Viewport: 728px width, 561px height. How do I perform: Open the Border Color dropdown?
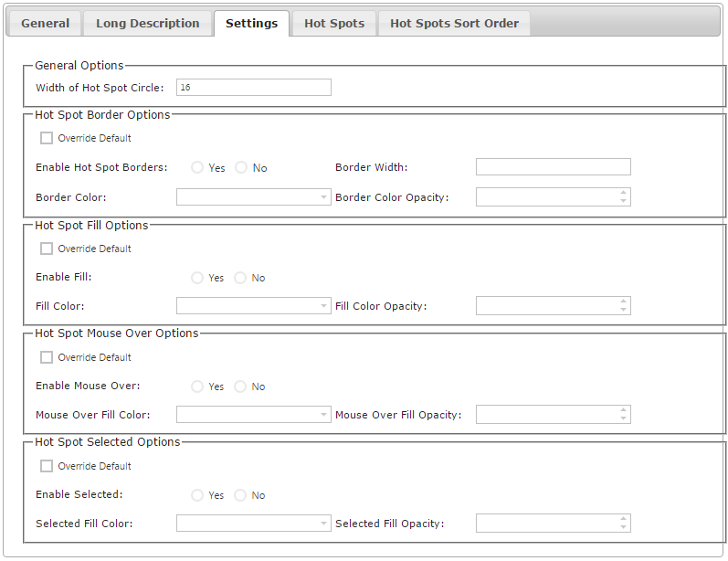point(254,197)
